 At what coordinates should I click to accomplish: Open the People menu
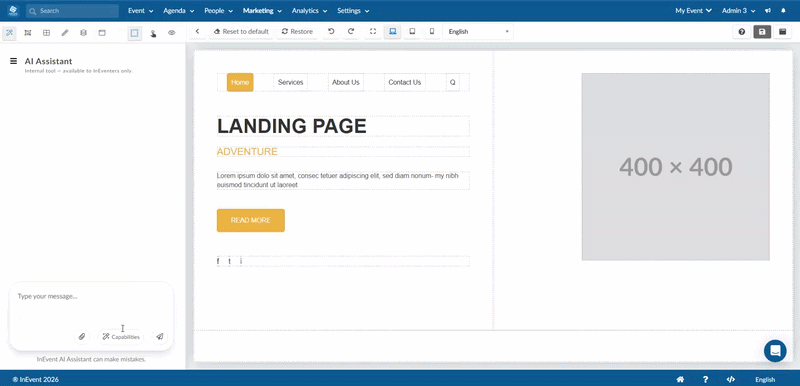(x=218, y=11)
